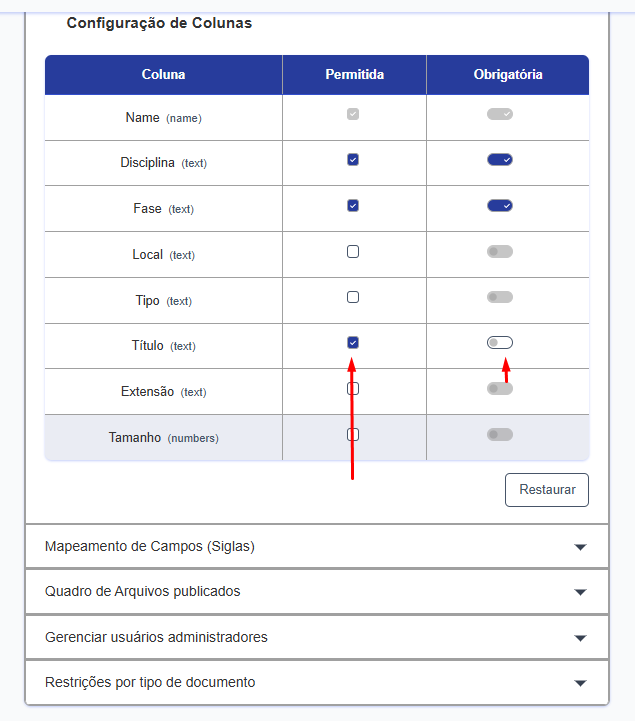This screenshot has width=635, height=721.
Task: Enable Obrigatória toggle for Título
Action: (x=500, y=343)
